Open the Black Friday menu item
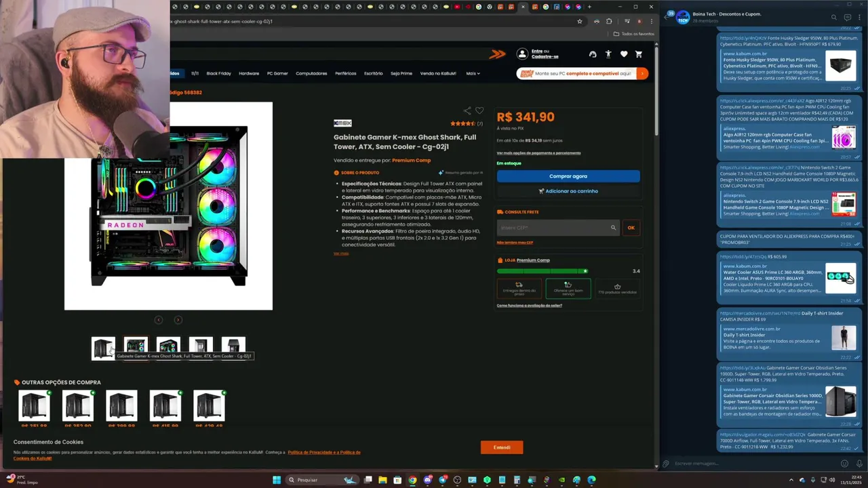The image size is (868, 488). tap(218, 73)
